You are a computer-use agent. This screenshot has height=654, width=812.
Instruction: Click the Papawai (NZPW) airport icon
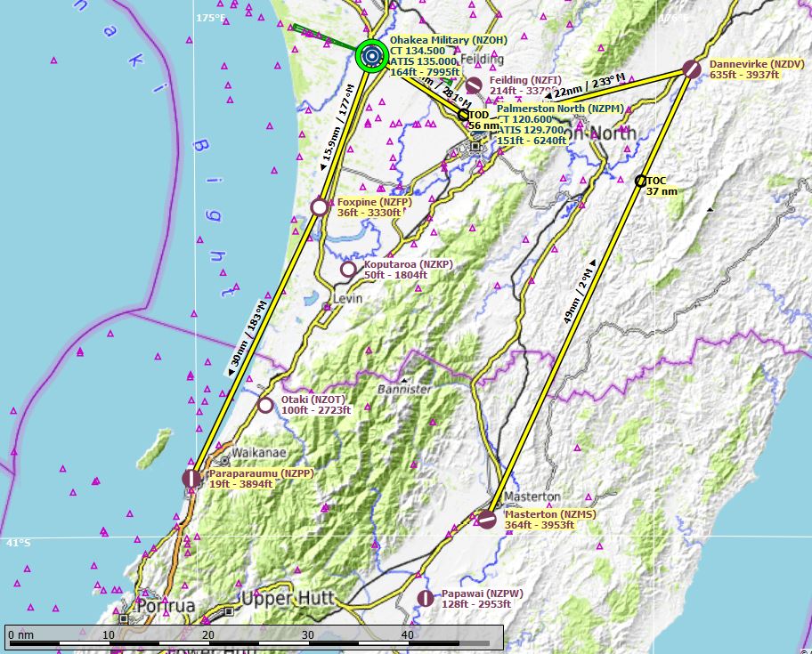426,598
